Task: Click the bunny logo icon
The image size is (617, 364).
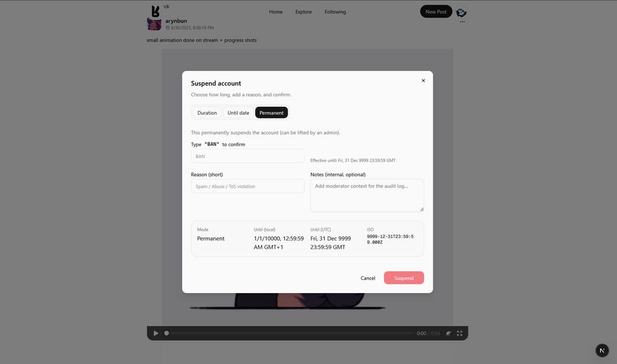Action: (x=155, y=11)
